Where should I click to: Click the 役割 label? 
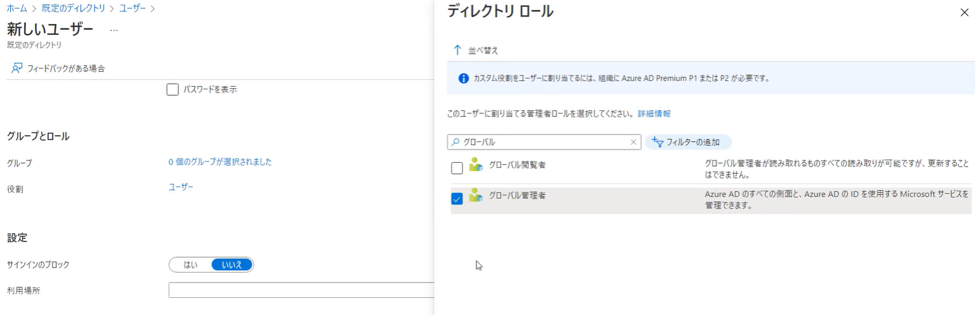click(x=15, y=189)
